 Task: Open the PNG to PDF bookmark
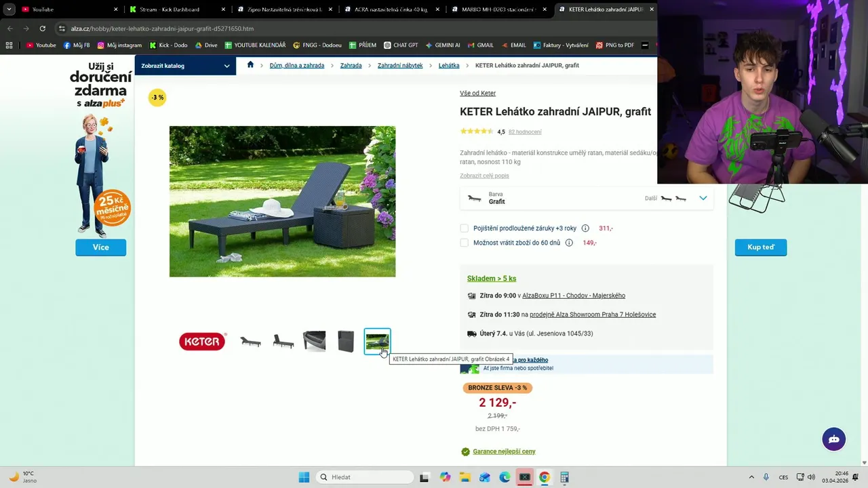pos(614,45)
